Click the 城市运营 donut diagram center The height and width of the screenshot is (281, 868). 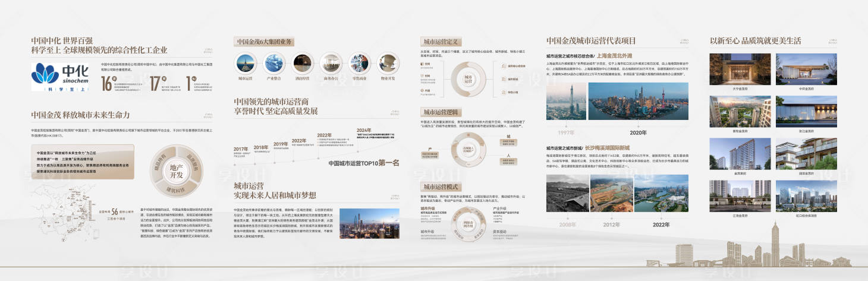tap(469, 78)
